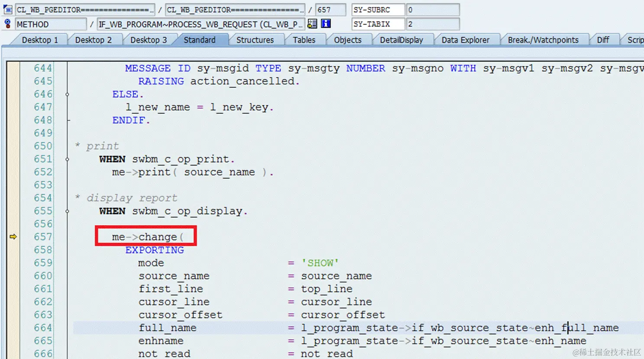This screenshot has height=359, width=644.
Task: Open the Structures tab
Action: tap(255, 40)
